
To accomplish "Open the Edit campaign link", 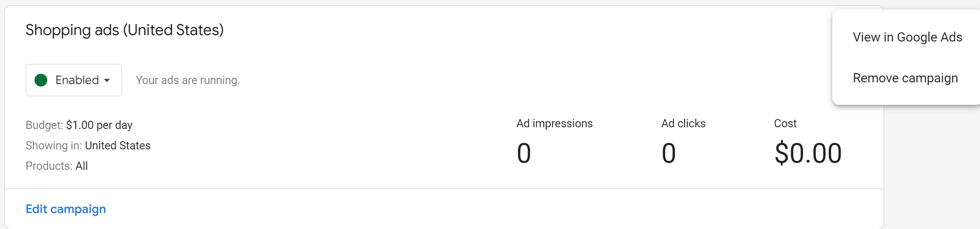I will [x=66, y=209].
